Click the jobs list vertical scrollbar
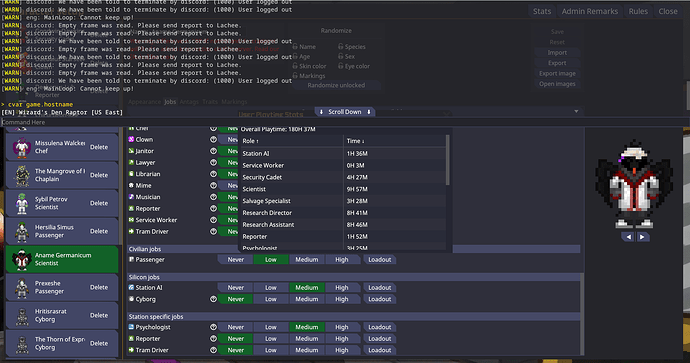 583,313
